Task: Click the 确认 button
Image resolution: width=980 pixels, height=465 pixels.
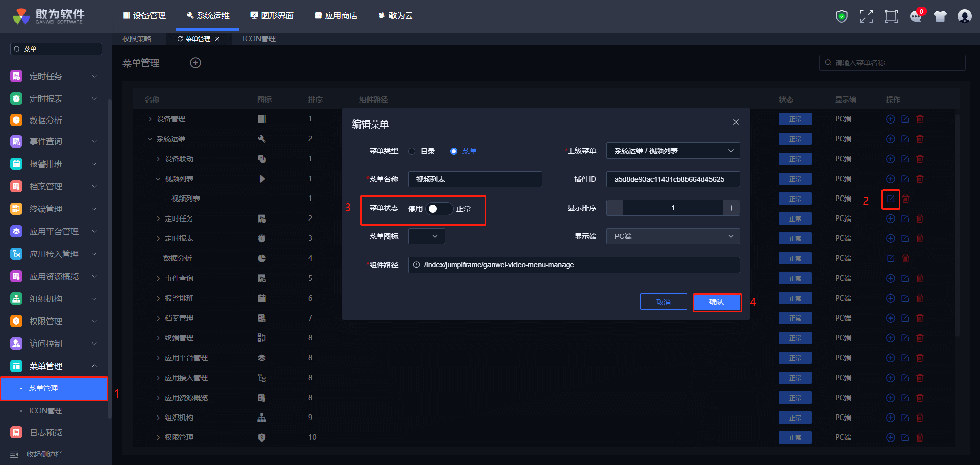Action: click(717, 302)
